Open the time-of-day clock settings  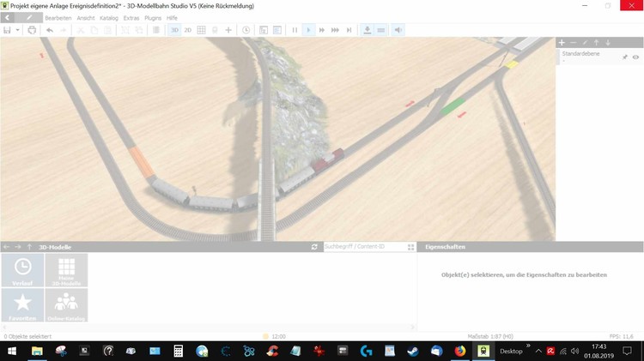point(246,30)
